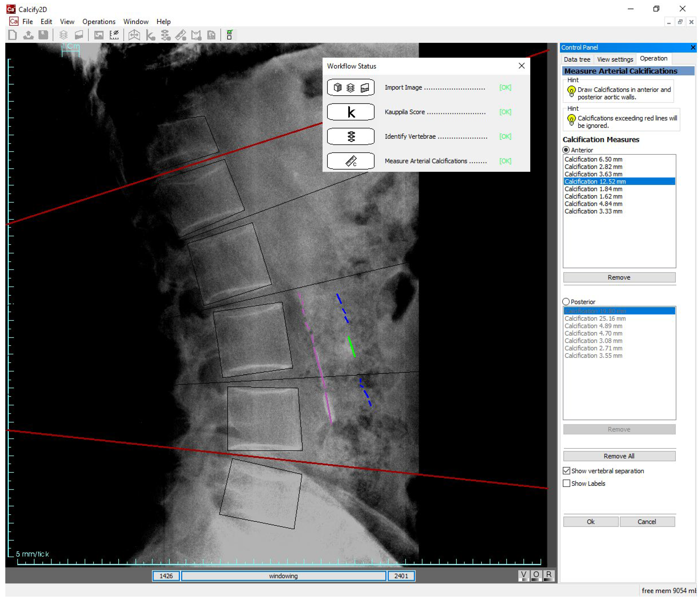Select anterior Calcification 6.50 mm entry

(593, 159)
